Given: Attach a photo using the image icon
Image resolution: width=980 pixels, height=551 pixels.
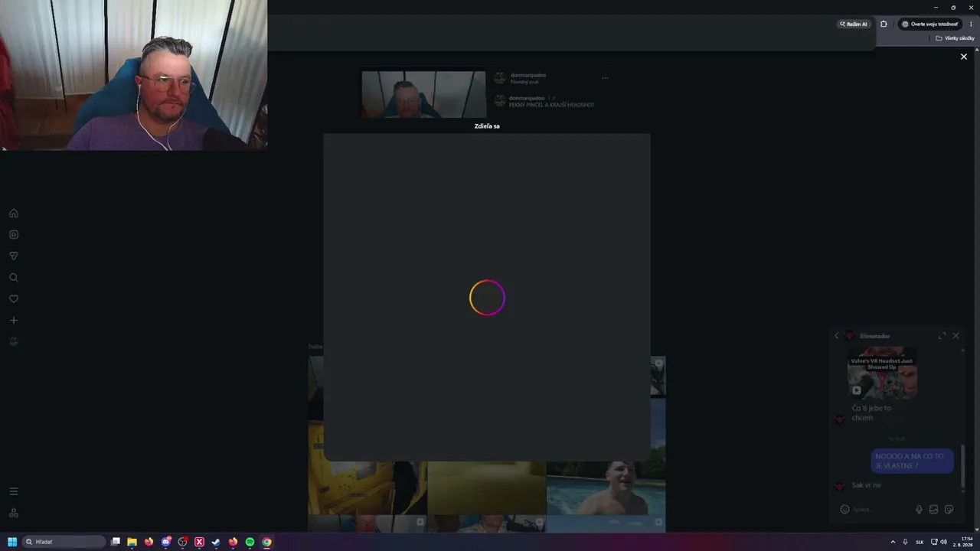Looking at the screenshot, I should point(933,510).
